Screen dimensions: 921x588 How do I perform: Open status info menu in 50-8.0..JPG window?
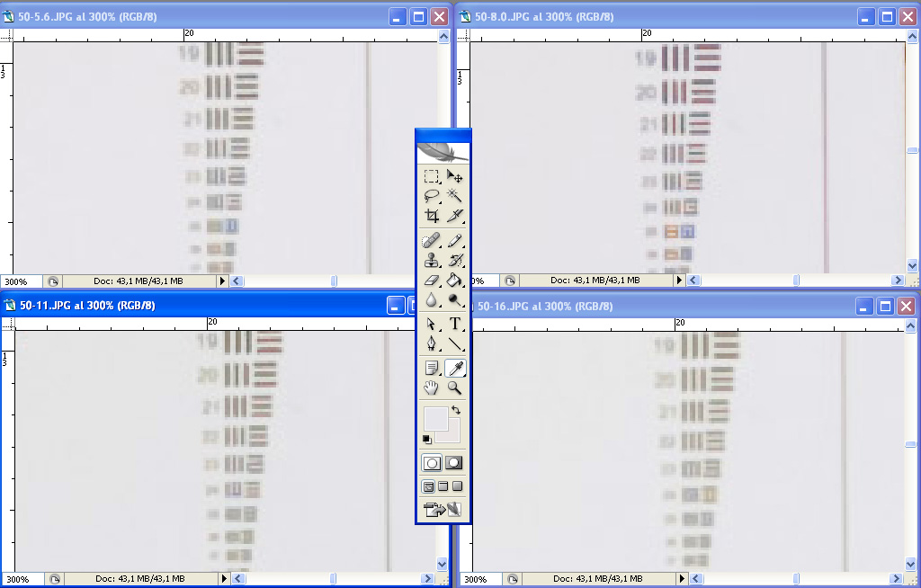(681, 281)
